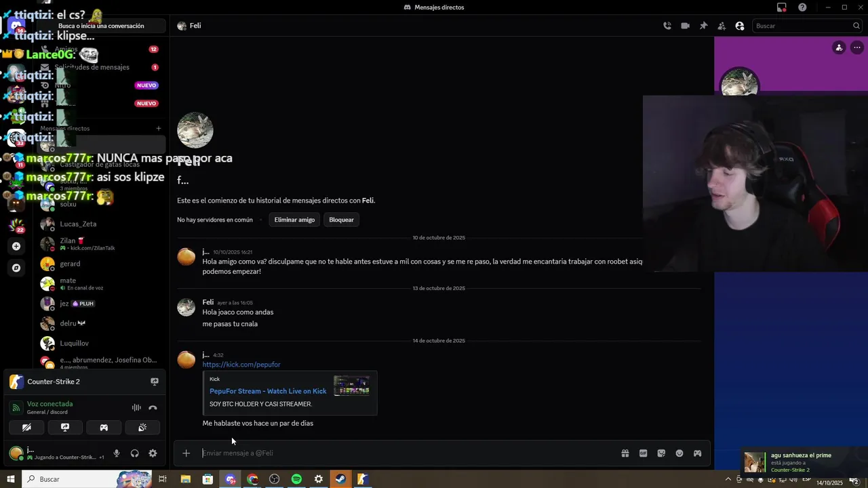Add a server with the plus icon
The image size is (868, 488).
[x=16, y=246]
